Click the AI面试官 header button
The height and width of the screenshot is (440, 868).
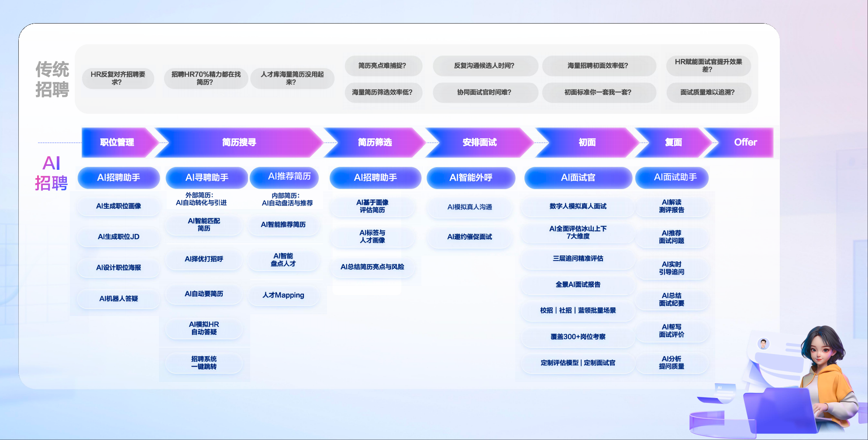tap(578, 178)
